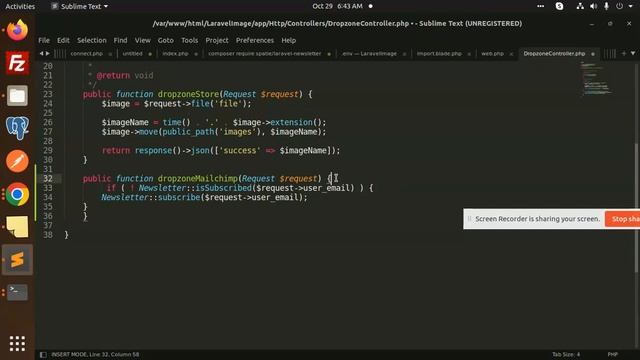This screenshot has width=640, height=360.
Task: Open Google Chrome from the dock
Action: 17,194
